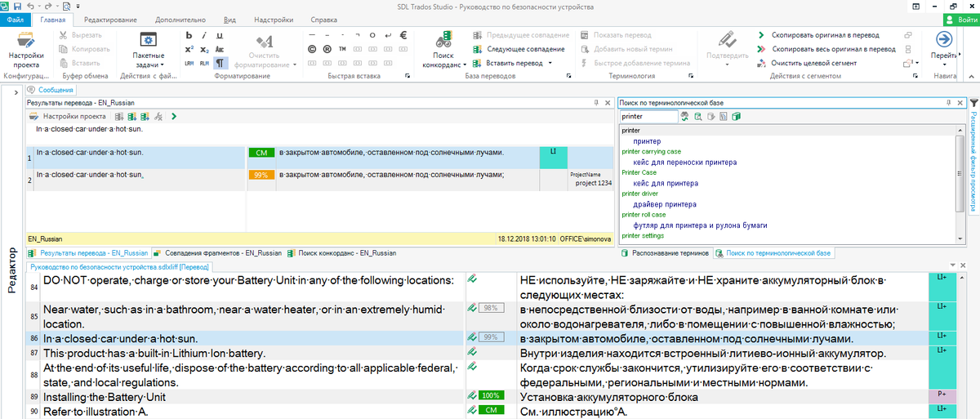Click Скопировать оригинал в перевод
The image size is (980, 419).
click(x=818, y=35)
